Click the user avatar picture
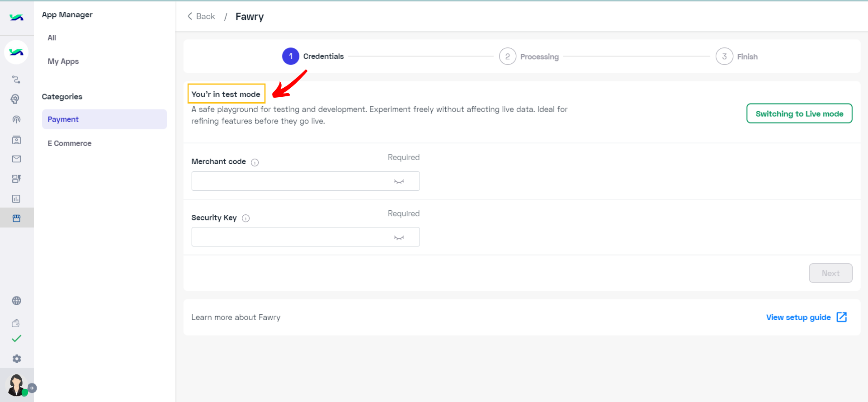 [17, 385]
